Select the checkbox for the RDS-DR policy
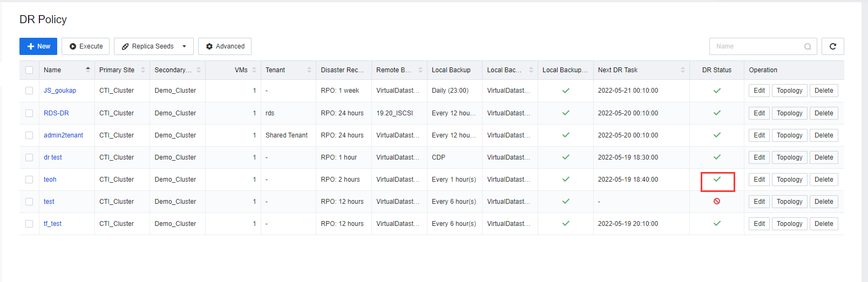Screen dimensions: 868x282 [x=29, y=113]
